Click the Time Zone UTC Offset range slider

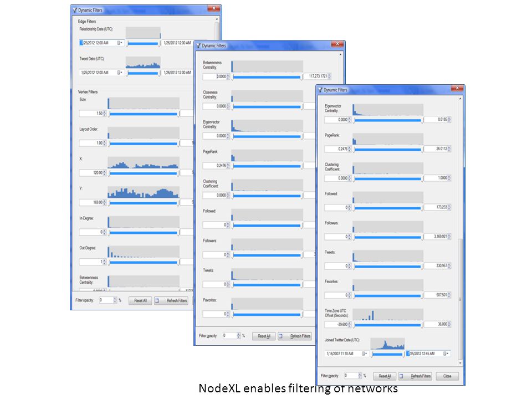[x=388, y=325]
